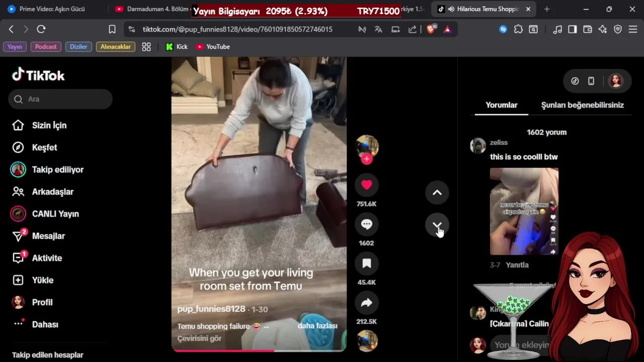Click Çevirisini gör translation link
Viewport: 644px width, 362px height.
[199, 338]
